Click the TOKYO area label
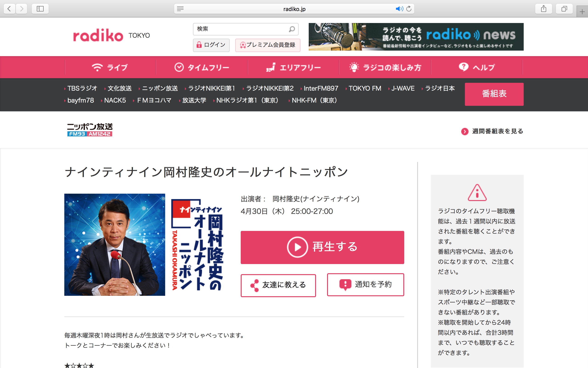 click(139, 35)
